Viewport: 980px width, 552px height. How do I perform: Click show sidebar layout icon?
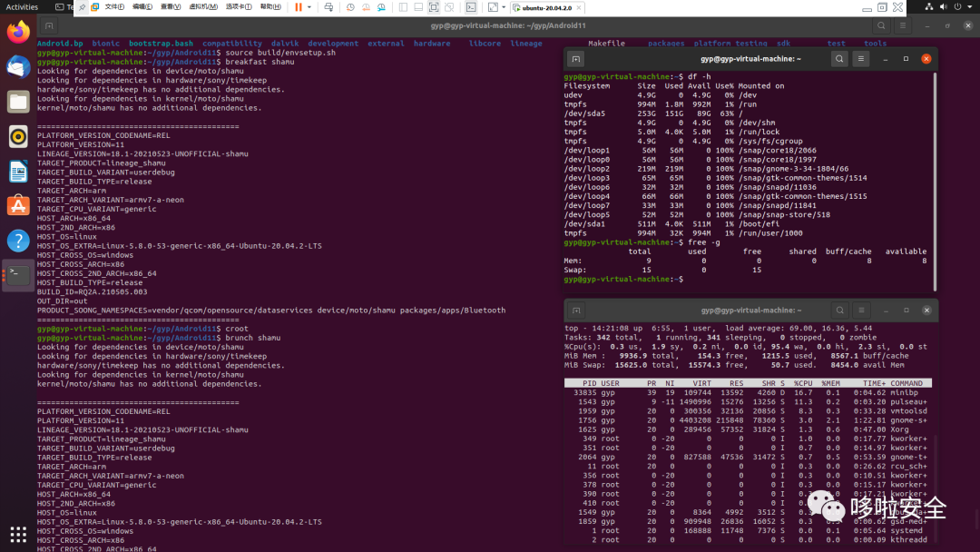(403, 7)
